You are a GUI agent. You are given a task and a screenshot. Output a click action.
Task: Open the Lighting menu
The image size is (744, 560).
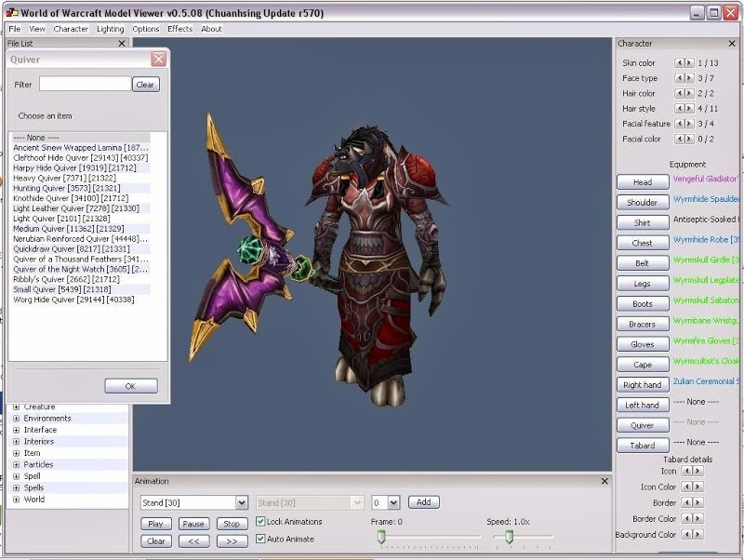tap(110, 29)
